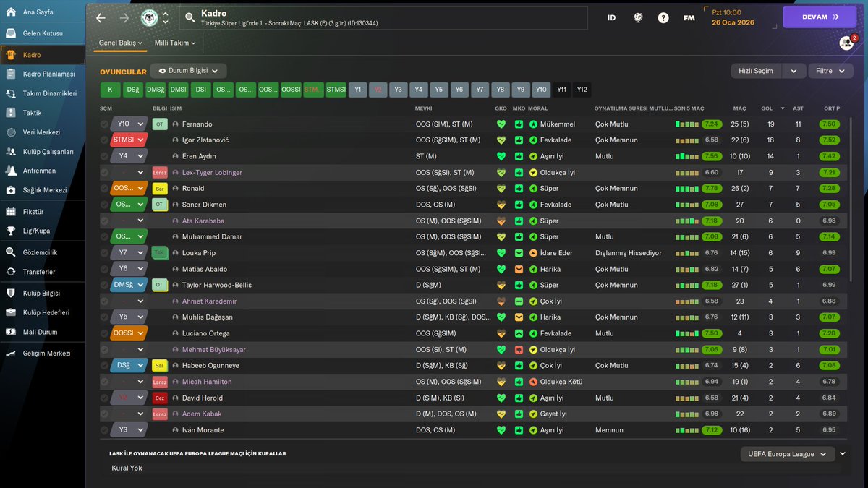The height and width of the screenshot is (488, 868).
Task: Click Ronald's Sar yellow card badge
Action: click(160, 189)
